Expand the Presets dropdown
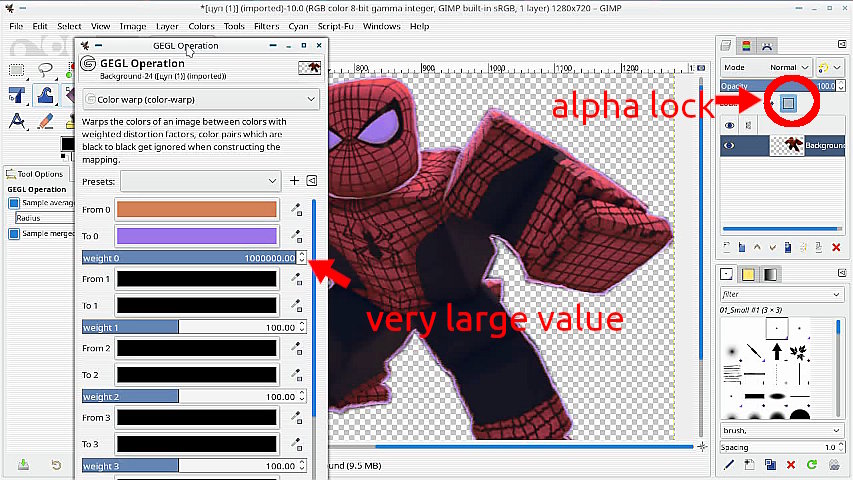853x480 pixels. coord(200,181)
